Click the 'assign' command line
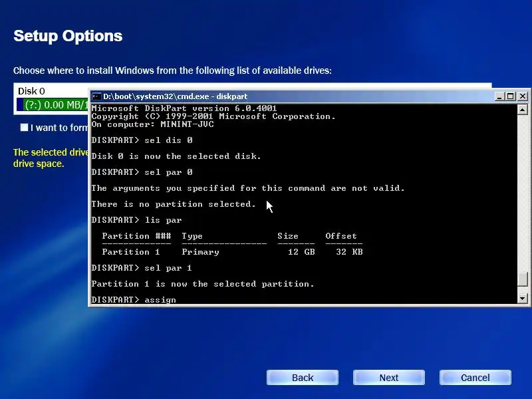The width and height of the screenshot is (532, 399). (134, 300)
